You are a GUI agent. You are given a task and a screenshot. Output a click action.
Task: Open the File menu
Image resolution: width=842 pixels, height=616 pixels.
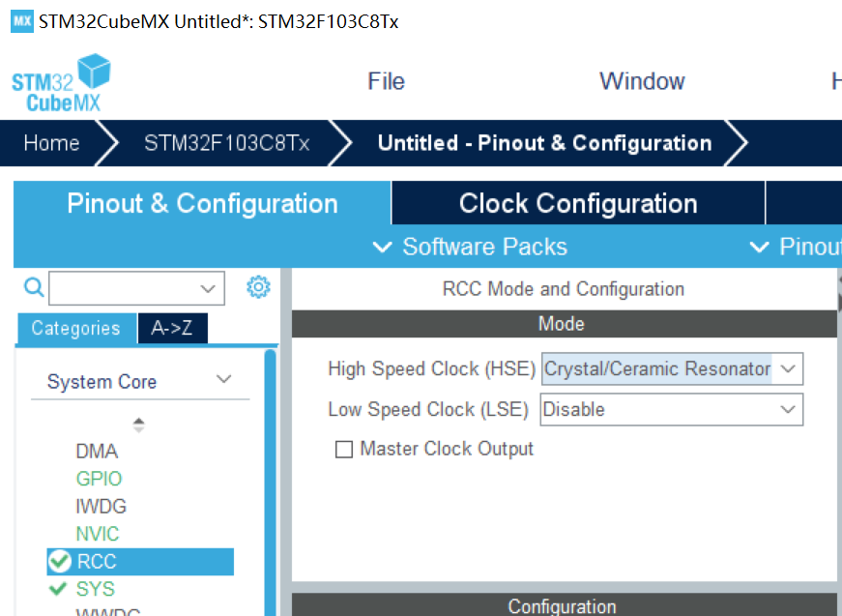click(386, 81)
